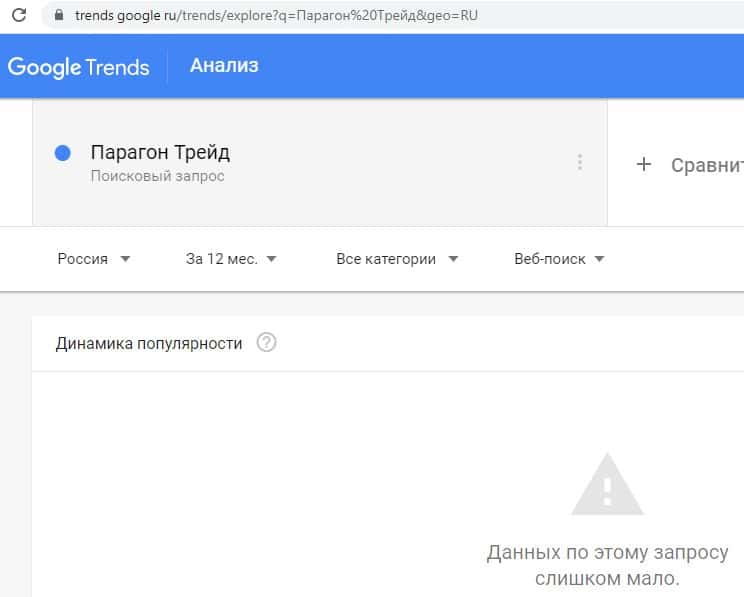The height and width of the screenshot is (597, 744).
Task: Click the browser URL address bar
Action: (300, 16)
